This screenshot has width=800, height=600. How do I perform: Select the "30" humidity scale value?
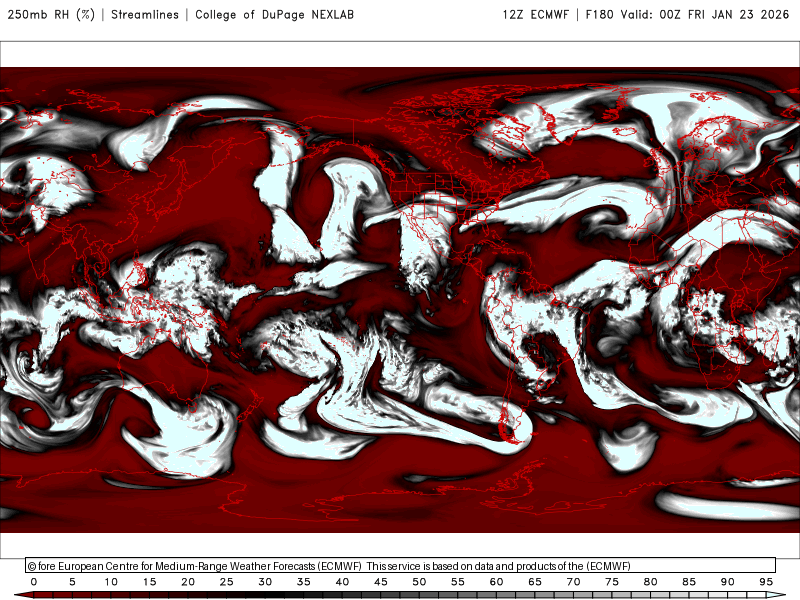click(265, 582)
